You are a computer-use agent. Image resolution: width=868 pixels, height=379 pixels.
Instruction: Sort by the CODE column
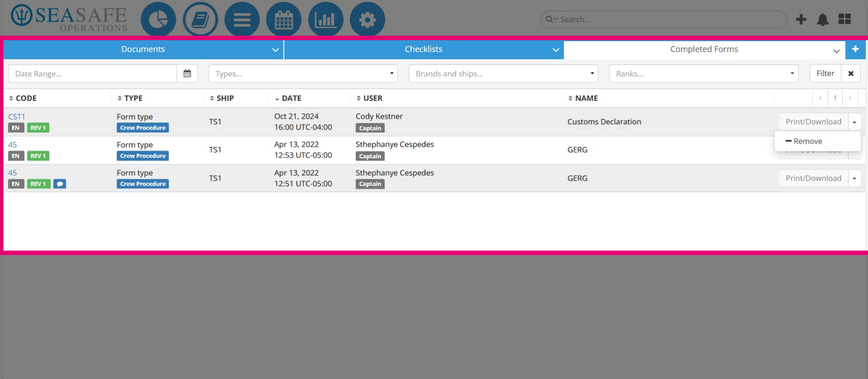[23, 98]
